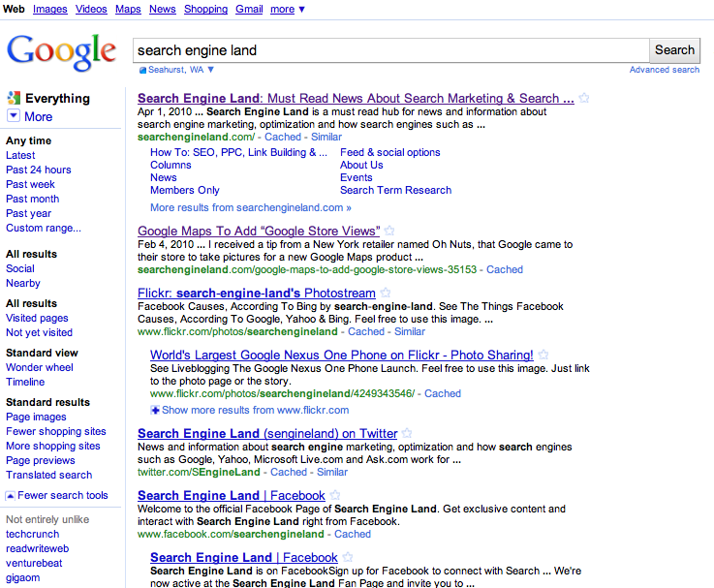Open Events sitelink

tap(357, 177)
